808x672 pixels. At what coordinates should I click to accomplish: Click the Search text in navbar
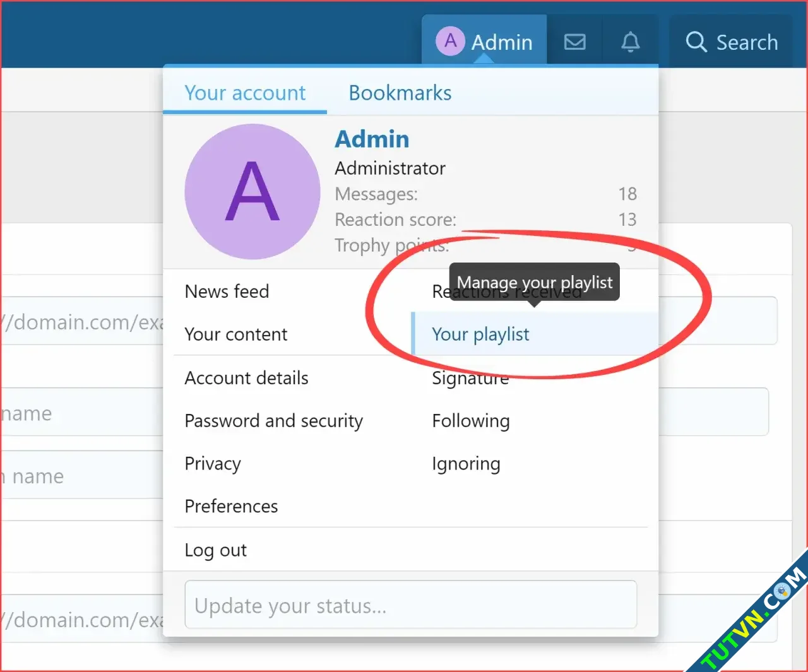tap(747, 42)
